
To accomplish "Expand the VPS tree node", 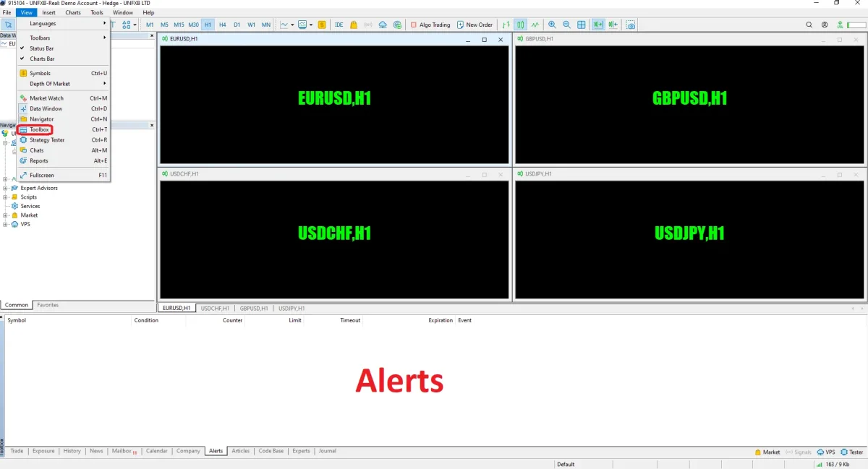I will [6, 224].
